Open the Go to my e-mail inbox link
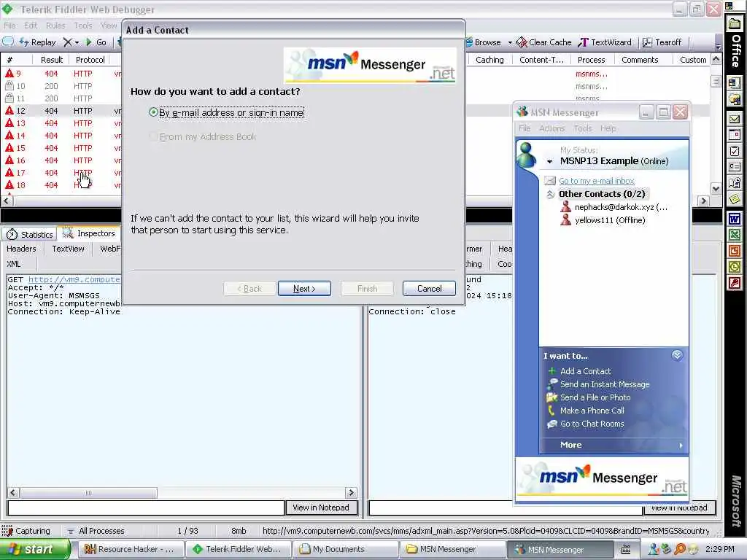The image size is (747, 560). click(x=597, y=181)
